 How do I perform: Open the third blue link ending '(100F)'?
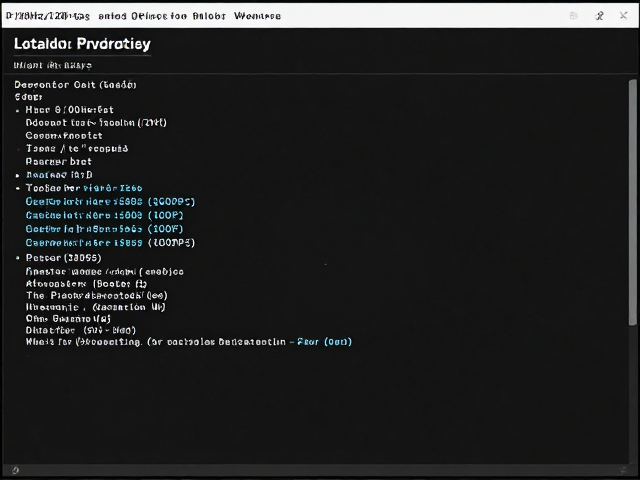[104, 229]
